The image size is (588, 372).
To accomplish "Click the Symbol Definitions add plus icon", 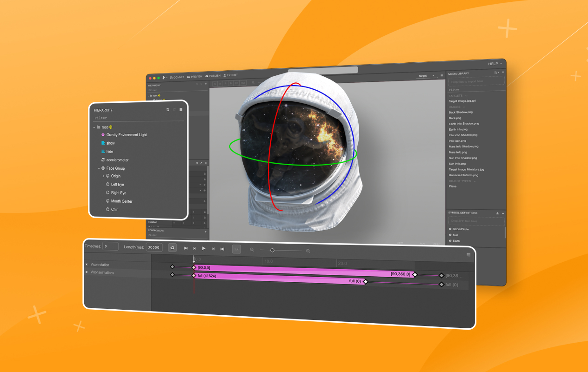I will point(503,213).
